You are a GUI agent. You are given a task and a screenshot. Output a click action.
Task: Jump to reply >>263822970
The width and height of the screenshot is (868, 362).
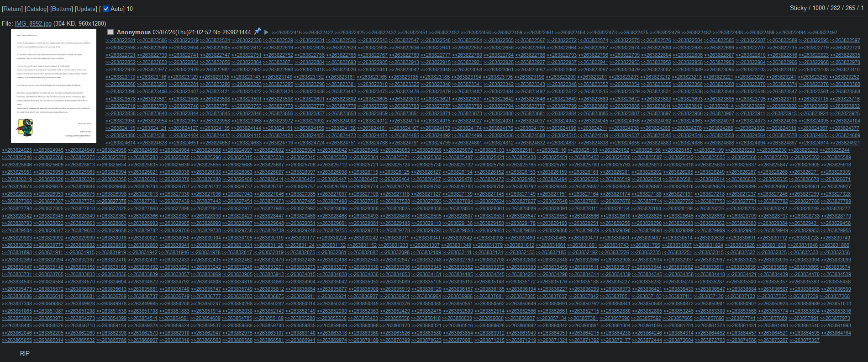click(845, 62)
